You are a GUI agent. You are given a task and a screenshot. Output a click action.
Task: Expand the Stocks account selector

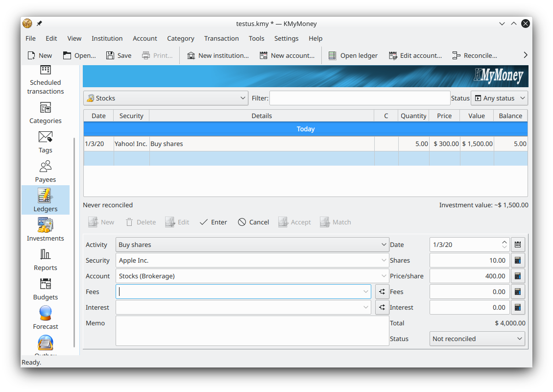pos(166,98)
